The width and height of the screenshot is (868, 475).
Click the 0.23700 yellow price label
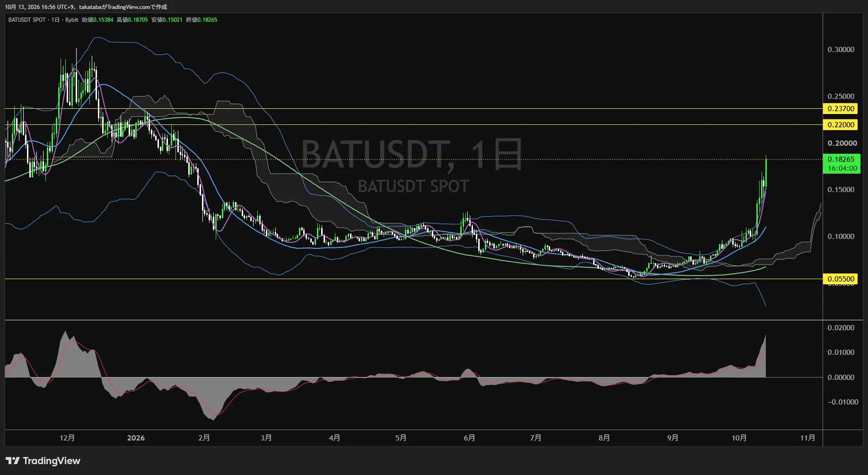pyautogui.click(x=841, y=109)
